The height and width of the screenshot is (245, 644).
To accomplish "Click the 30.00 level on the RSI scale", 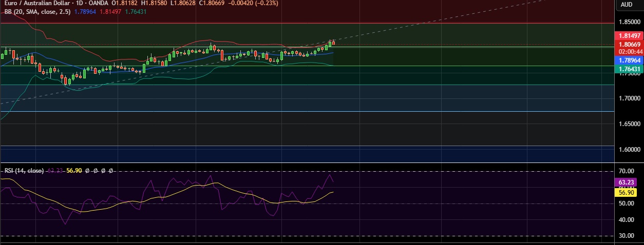I will pyautogui.click(x=626, y=236).
